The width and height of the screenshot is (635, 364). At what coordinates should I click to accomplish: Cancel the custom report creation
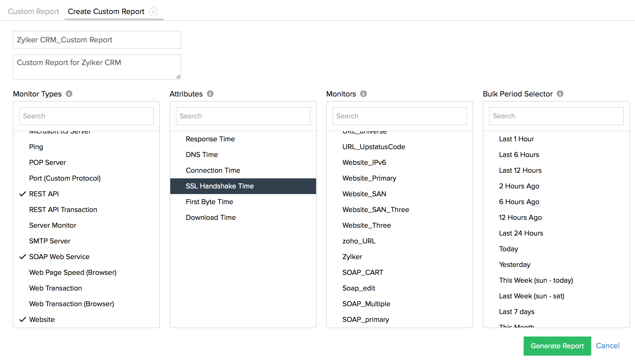pos(608,346)
